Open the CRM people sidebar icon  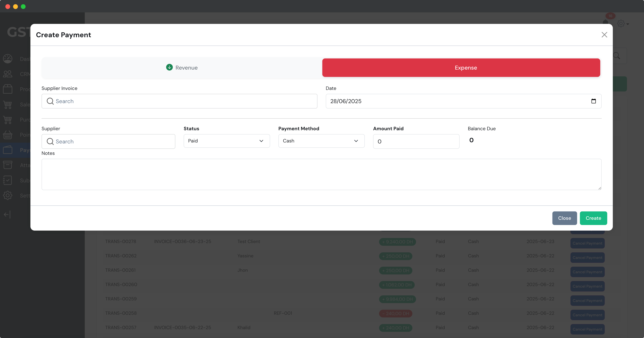(8, 74)
